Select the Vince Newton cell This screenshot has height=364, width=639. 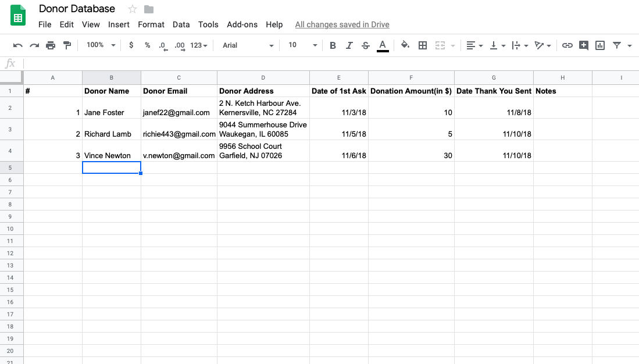(111, 151)
